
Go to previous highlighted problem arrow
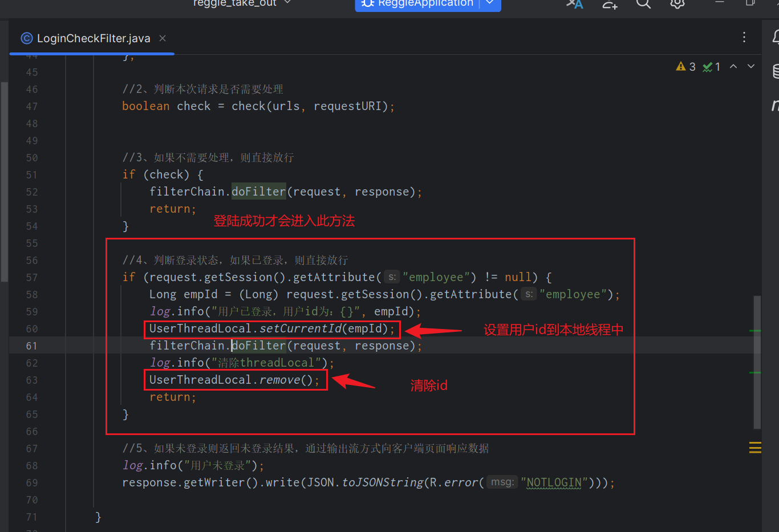click(733, 67)
